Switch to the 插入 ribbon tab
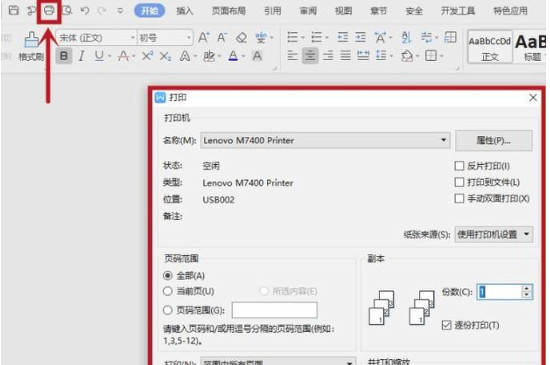The image size is (550, 365). tap(185, 11)
